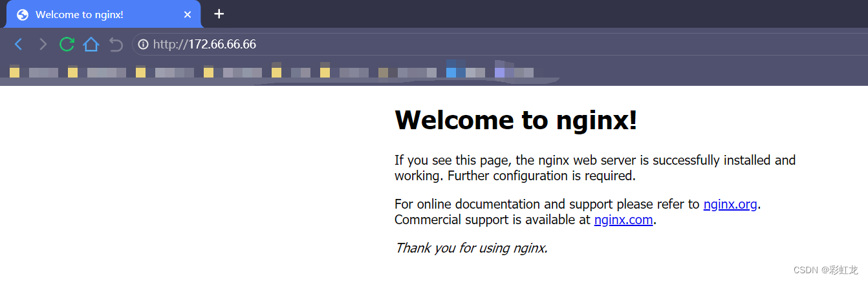
Task: Open a new tab with the plus button
Action: pos(219,14)
